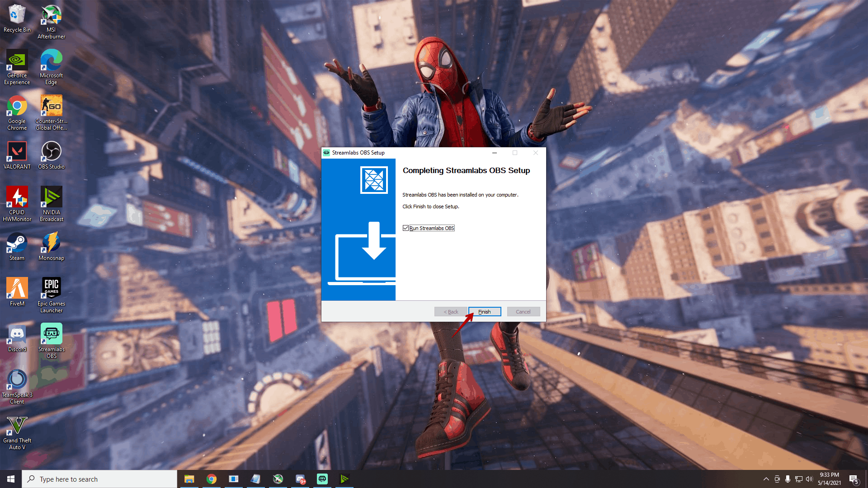
Task: Launch NVIDIA Broadcast from desktop
Action: coord(51,202)
